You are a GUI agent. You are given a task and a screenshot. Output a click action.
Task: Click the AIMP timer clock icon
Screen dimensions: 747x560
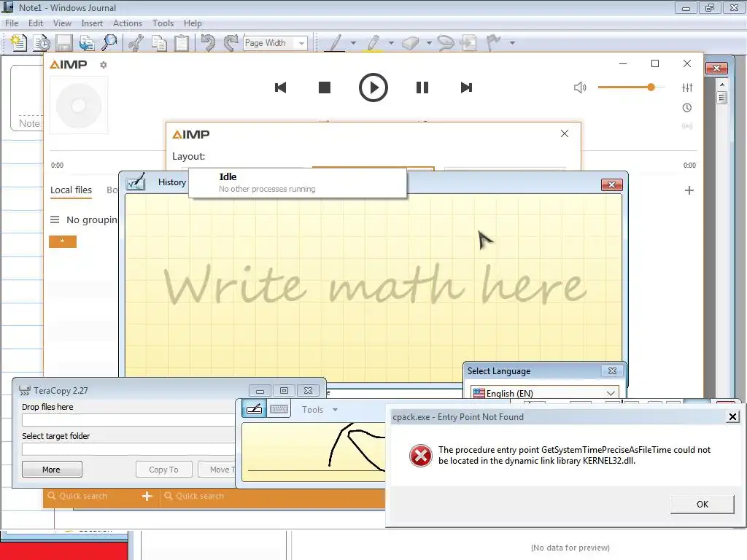pyautogui.click(x=687, y=108)
